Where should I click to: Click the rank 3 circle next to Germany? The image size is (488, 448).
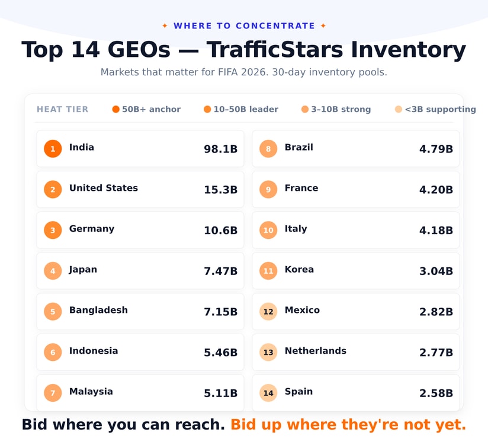point(53,230)
